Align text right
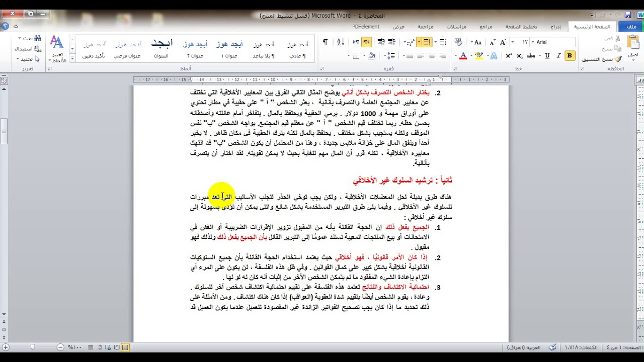 443,56
